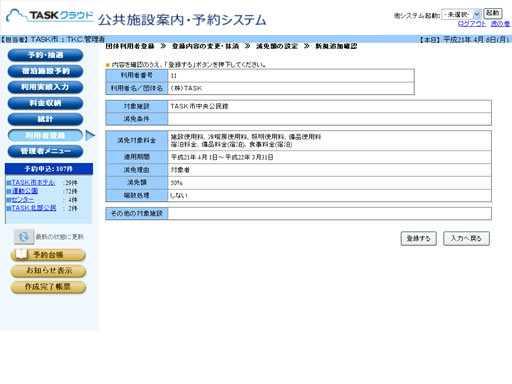
Task: Expand the 他システム起動 dropdown
Action: (461, 14)
